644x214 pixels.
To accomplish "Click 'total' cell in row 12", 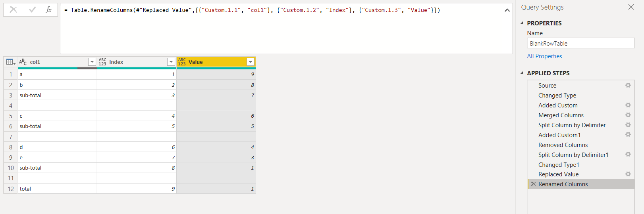I will pos(58,189).
